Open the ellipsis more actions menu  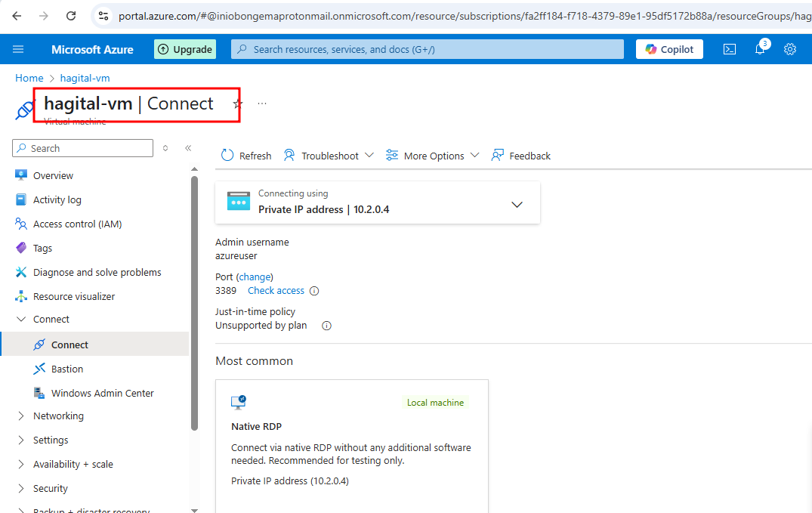point(262,104)
